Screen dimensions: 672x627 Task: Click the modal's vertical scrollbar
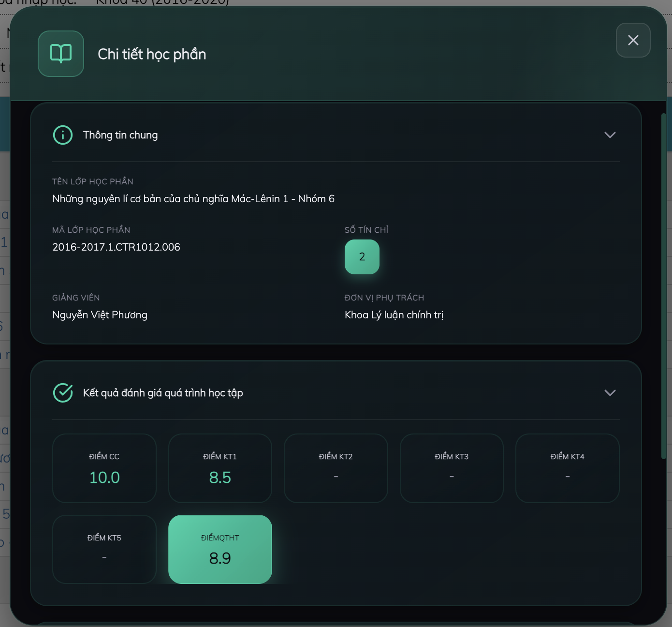(664, 285)
